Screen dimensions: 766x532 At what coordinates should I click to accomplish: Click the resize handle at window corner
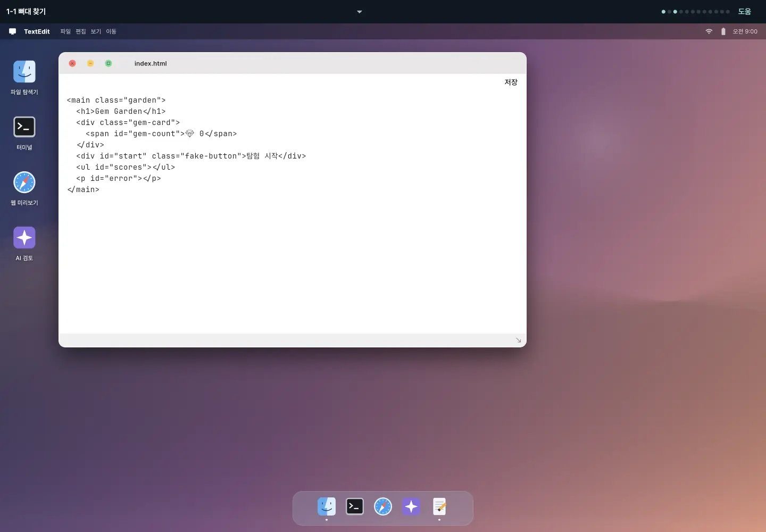(519, 340)
